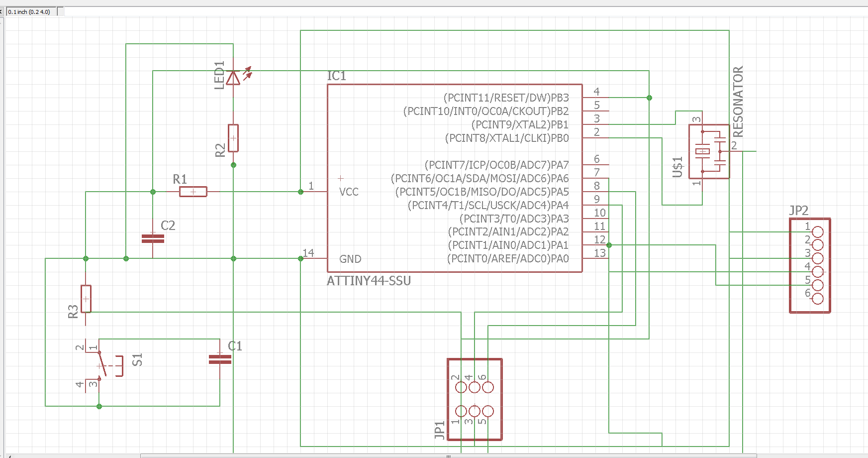
Task: Click pin 1 circle of JP1 header
Action: click(461, 411)
